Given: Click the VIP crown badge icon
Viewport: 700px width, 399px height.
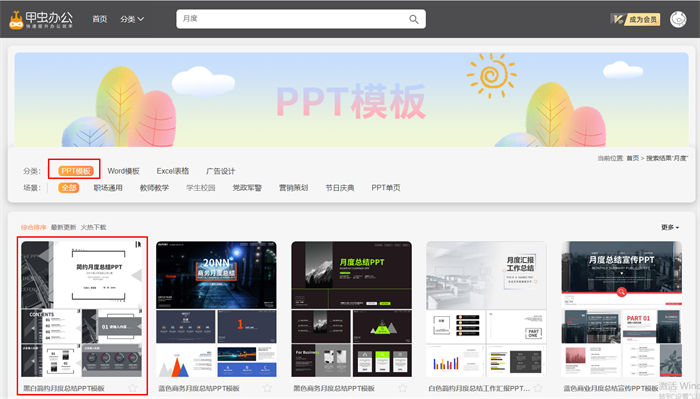Looking at the screenshot, I should [x=617, y=19].
